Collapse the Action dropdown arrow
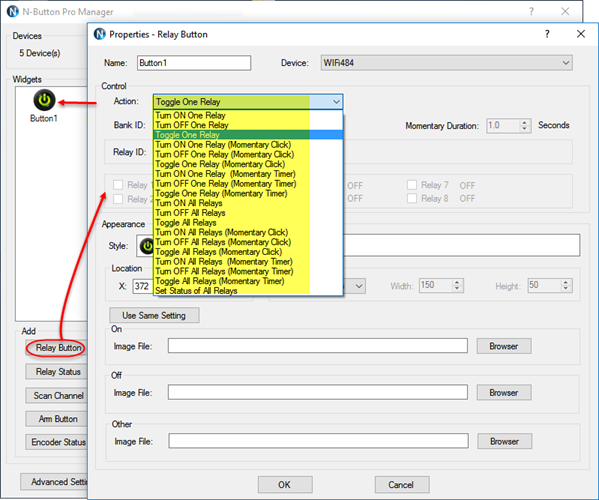The image size is (599, 500). click(x=336, y=102)
